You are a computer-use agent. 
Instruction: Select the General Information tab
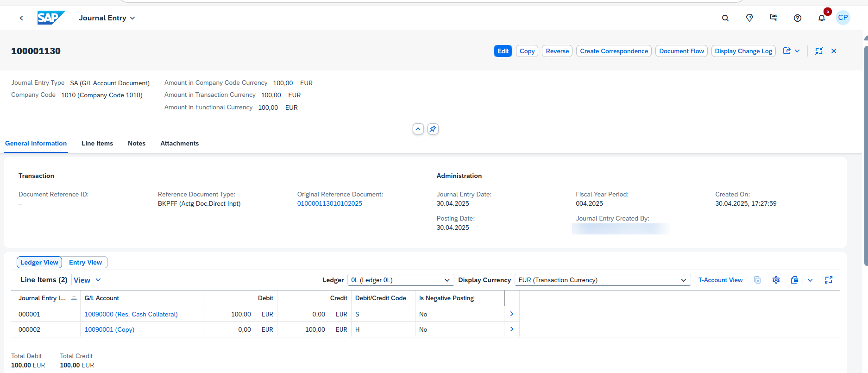36,143
